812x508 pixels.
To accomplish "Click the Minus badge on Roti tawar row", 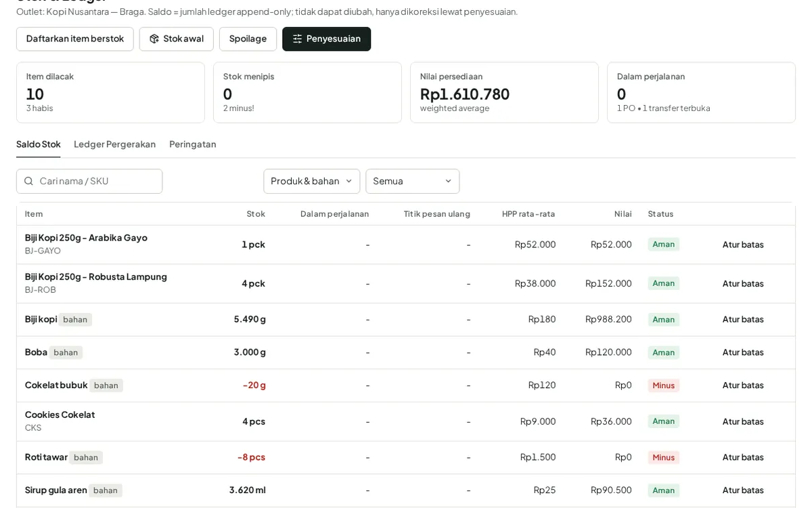I will (664, 457).
